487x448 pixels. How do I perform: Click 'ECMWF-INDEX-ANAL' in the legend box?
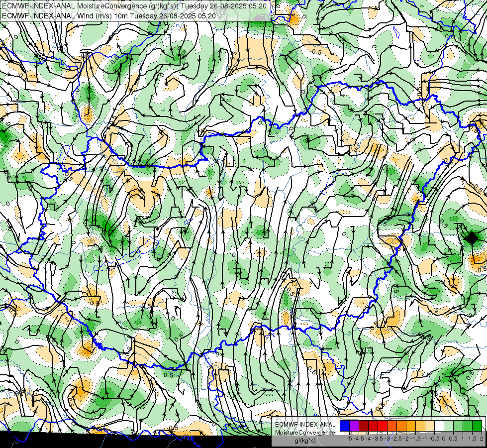pos(305,425)
